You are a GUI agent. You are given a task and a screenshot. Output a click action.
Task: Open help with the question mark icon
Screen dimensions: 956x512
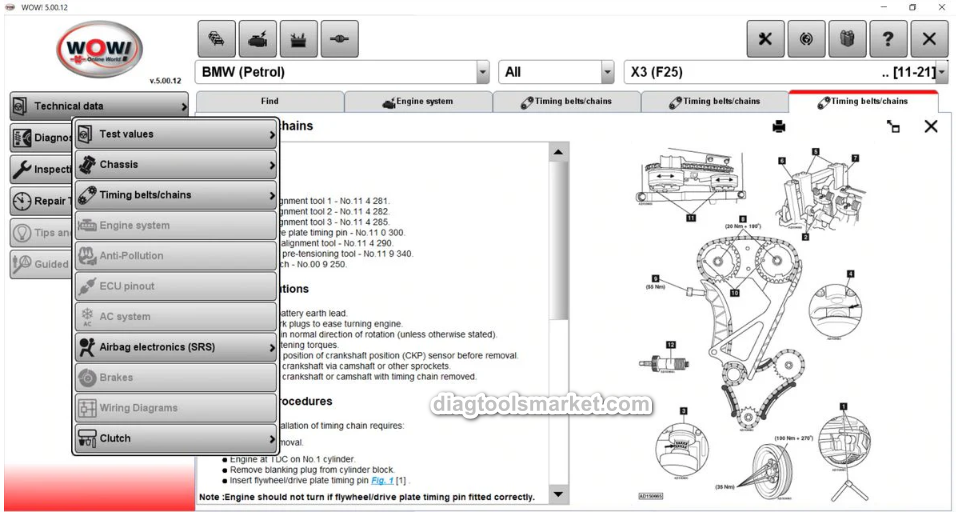(888, 39)
